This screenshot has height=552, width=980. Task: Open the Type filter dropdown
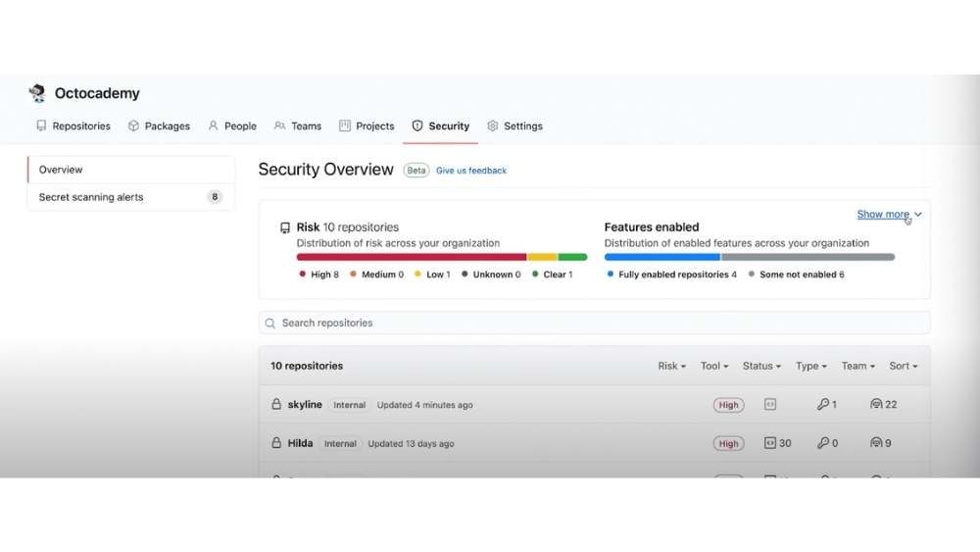(811, 366)
